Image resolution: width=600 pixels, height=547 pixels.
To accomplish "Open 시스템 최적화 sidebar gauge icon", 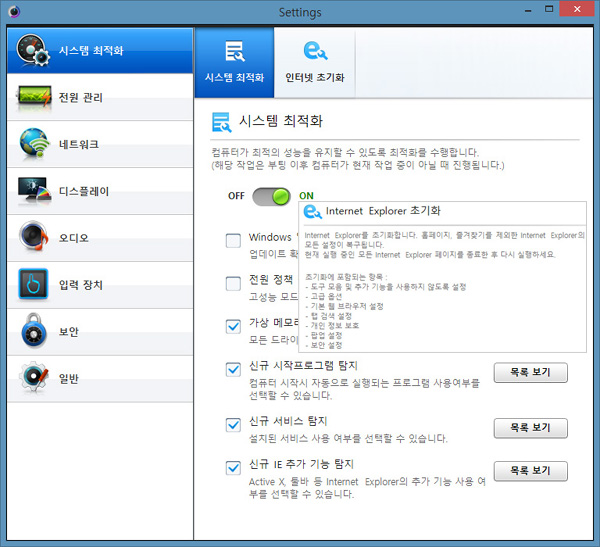I will [x=33, y=51].
